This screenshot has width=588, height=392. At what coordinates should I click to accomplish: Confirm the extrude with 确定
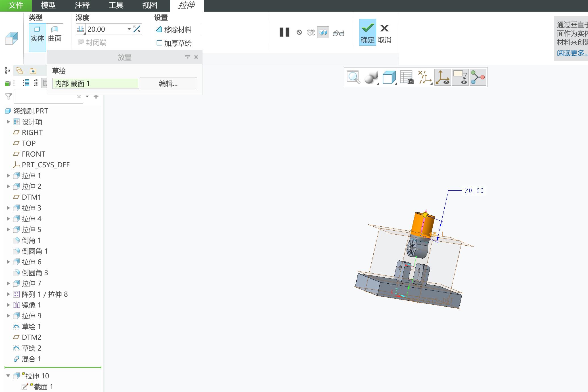click(367, 32)
